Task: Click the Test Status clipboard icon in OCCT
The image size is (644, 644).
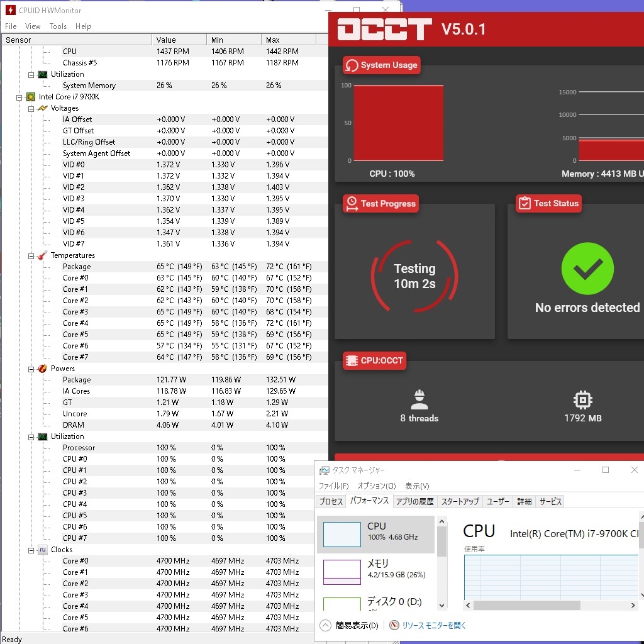Action: [x=525, y=203]
